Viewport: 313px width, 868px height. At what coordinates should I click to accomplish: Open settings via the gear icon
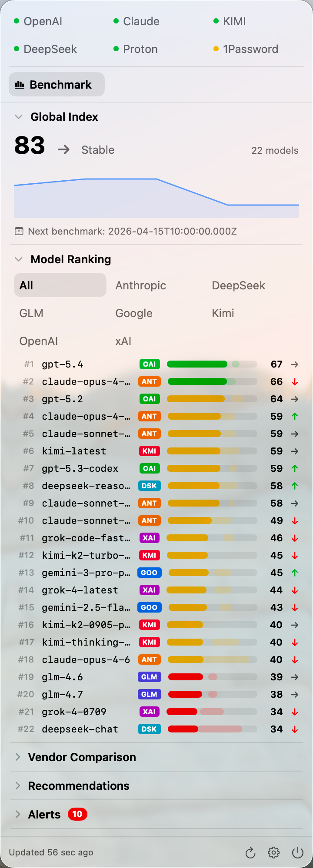coord(273,852)
